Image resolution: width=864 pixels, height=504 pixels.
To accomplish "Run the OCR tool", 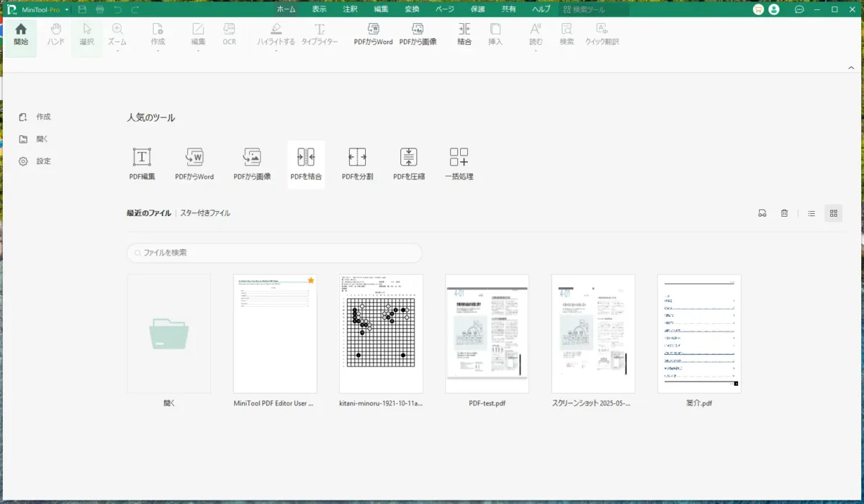I will pyautogui.click(x=229, y=35).
